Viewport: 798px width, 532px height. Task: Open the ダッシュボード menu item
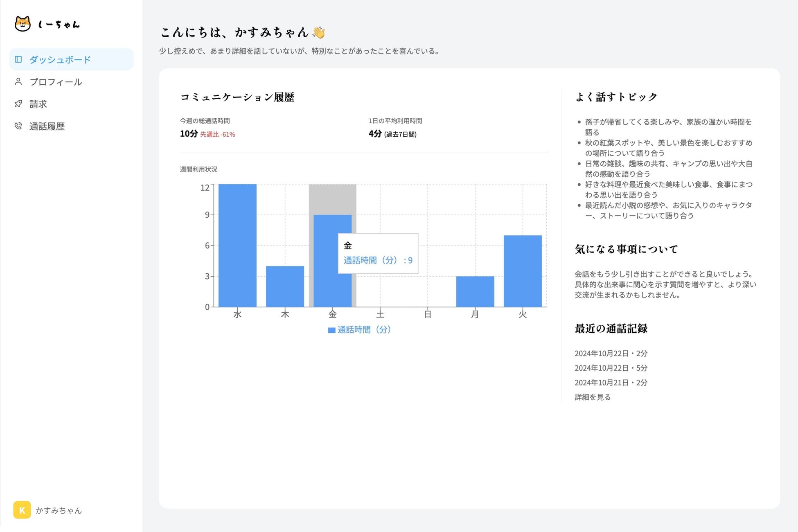60,60
